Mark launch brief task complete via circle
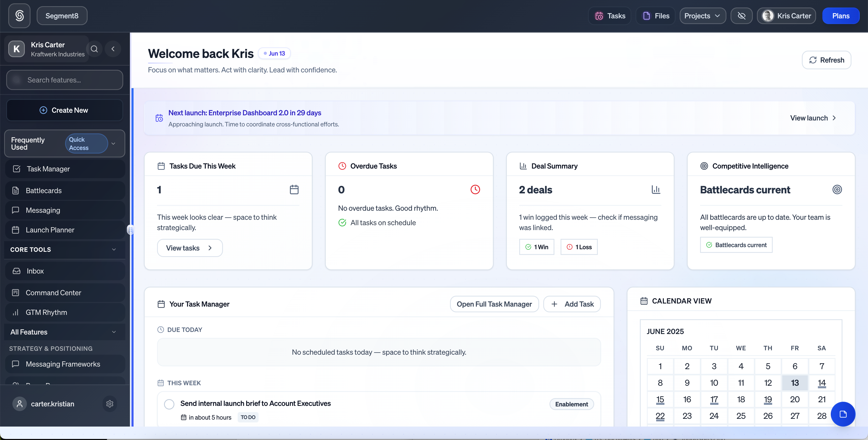 click(x=169, y=404)
